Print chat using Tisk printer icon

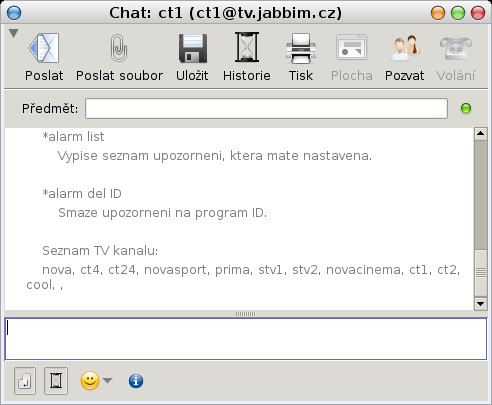pos(301,48)
